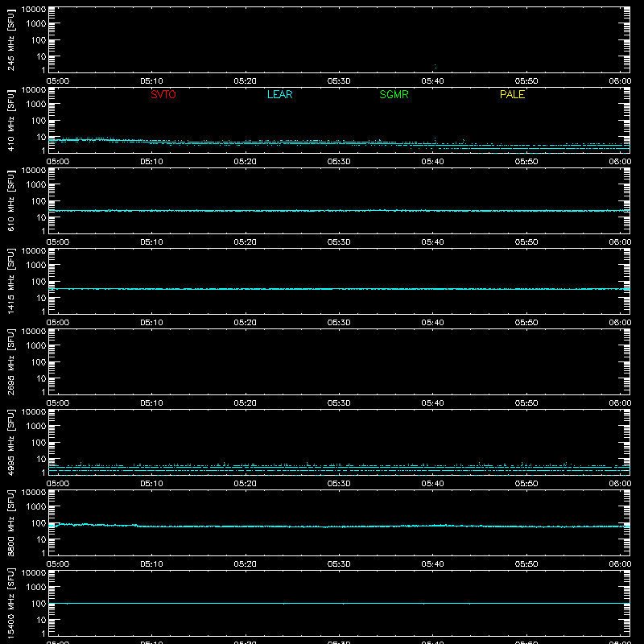Click the cyan LEAR station label

(279, 94)
